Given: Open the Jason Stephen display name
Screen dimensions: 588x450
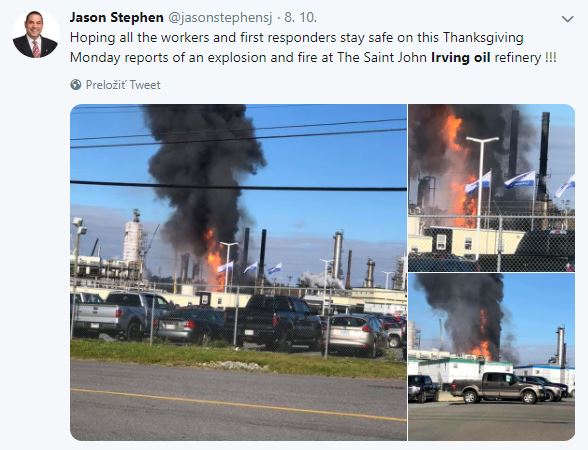Looking at the screenshot, I should click(117, 18).
